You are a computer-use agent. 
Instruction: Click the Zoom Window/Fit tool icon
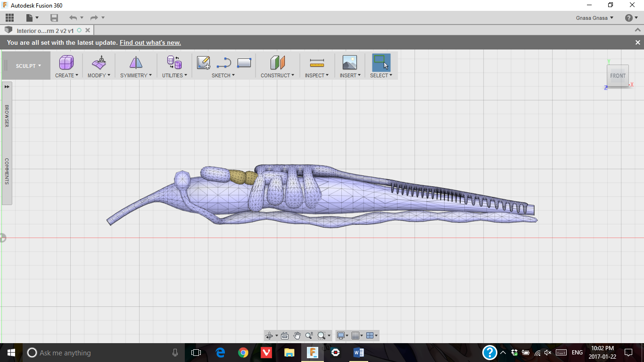(x=322, y=336)
